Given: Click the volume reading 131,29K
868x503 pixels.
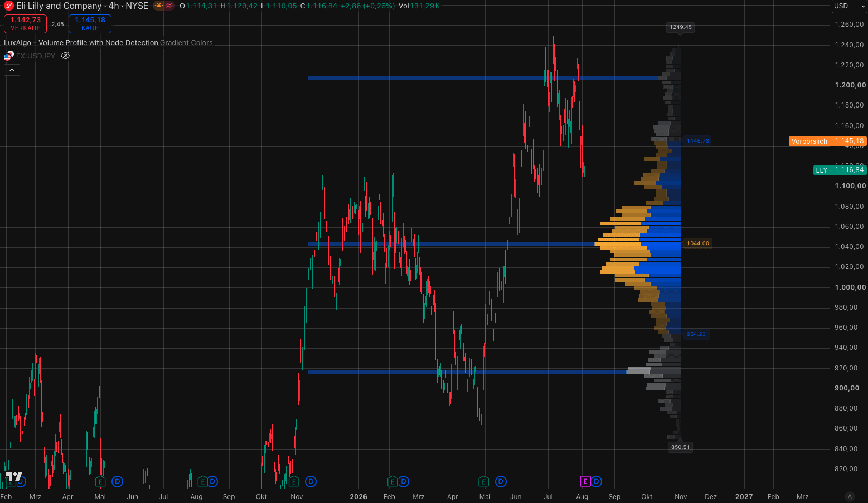Looking at the screenshot, I should (425, 6).
